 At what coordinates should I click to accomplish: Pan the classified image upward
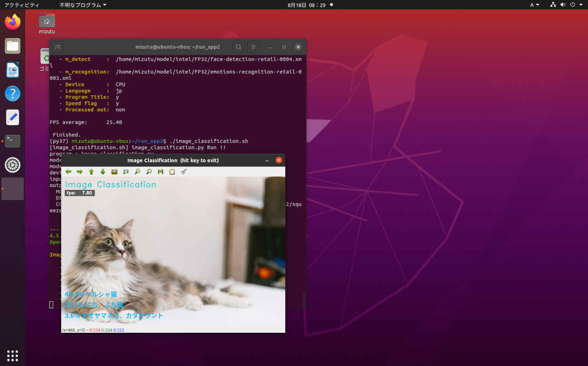pyautogui.click(x=91, y=172)
